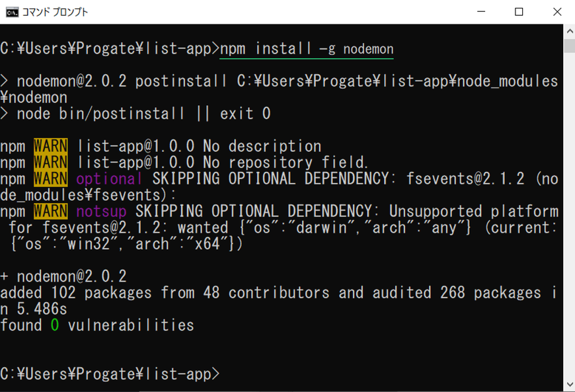Click the scrollbar up arrow
The width and height of the screenshot is (575, 392).
click(x=570, y=32)
